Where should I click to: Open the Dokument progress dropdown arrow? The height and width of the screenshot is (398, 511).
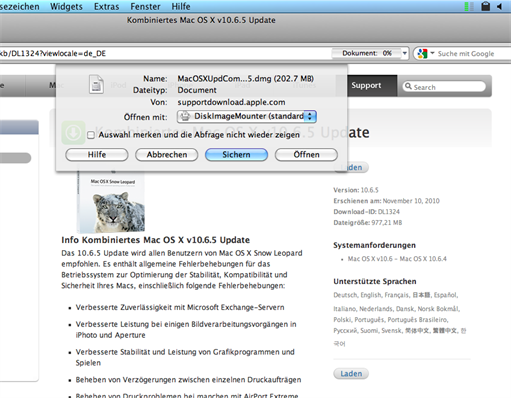tap(405, 53)
